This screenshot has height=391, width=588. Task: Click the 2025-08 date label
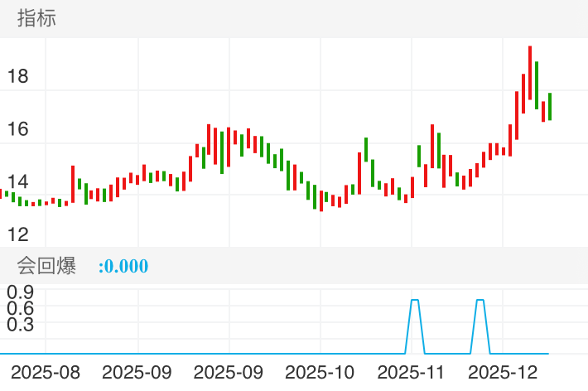(x=46, y=372)
